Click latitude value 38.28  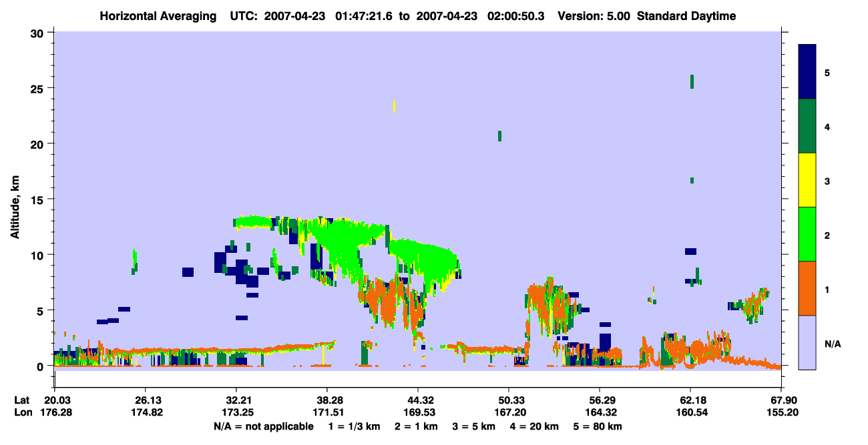327,400
